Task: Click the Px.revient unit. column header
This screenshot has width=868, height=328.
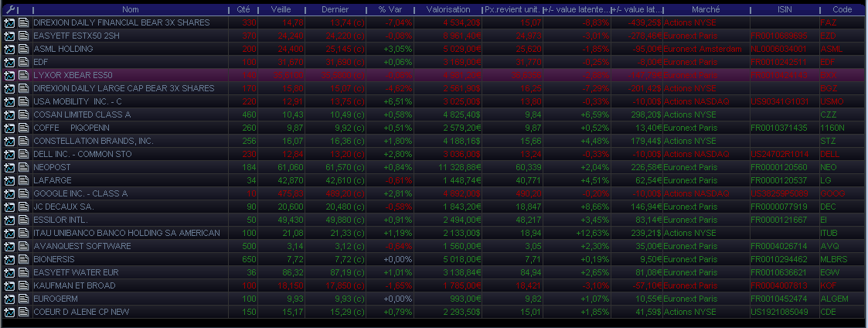Action: click(512, 10)
